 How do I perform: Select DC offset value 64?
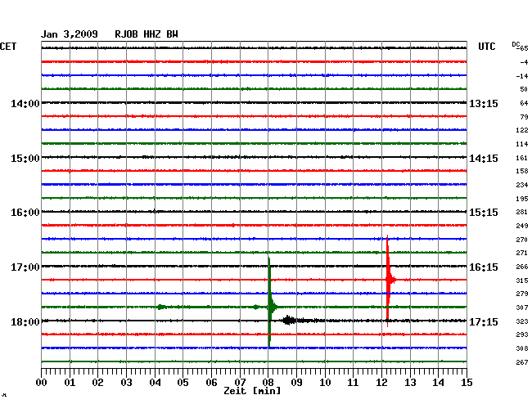coord(524,103)
